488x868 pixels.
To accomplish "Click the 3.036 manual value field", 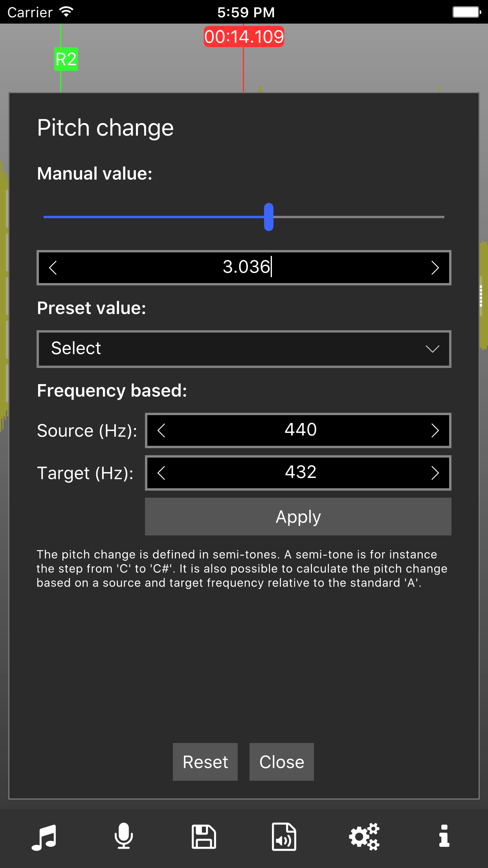I will 244,268.
